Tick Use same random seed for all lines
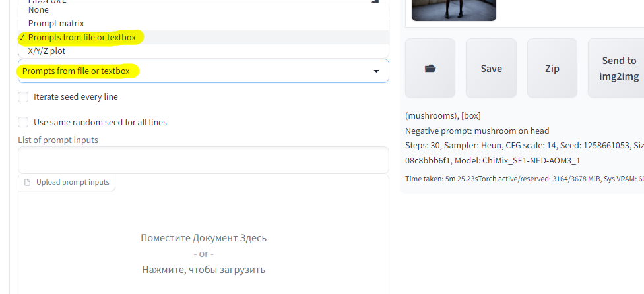This screenshot has width=644, height=294. 23,122
